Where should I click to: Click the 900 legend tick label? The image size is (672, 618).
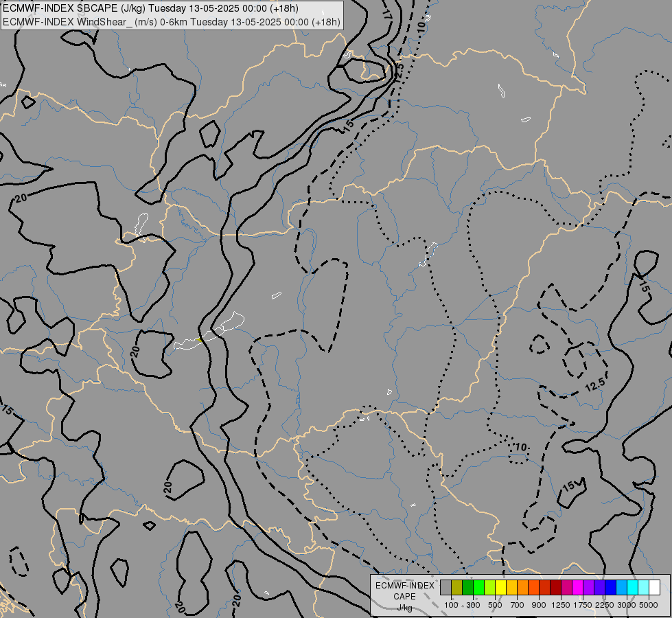tap(539, 605)
